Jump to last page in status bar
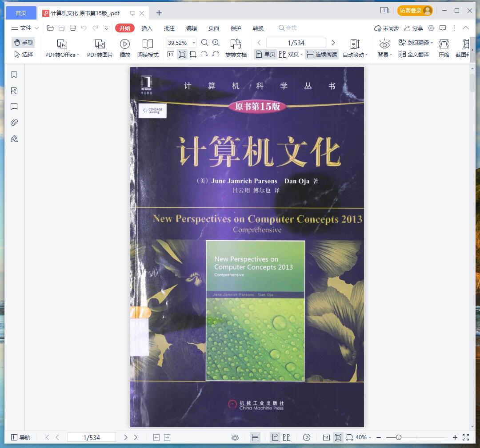480x448 pixels. click(x=136, y=437)
